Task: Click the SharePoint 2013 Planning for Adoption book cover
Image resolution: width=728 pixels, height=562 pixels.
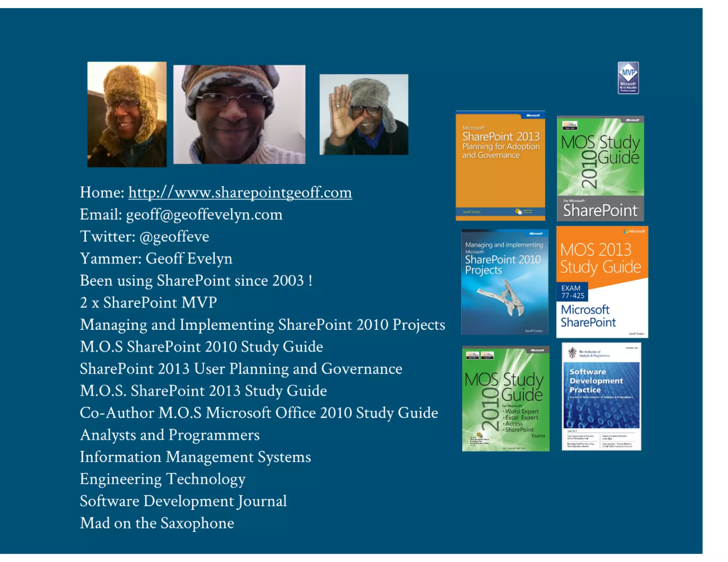Action: point(500,166)
